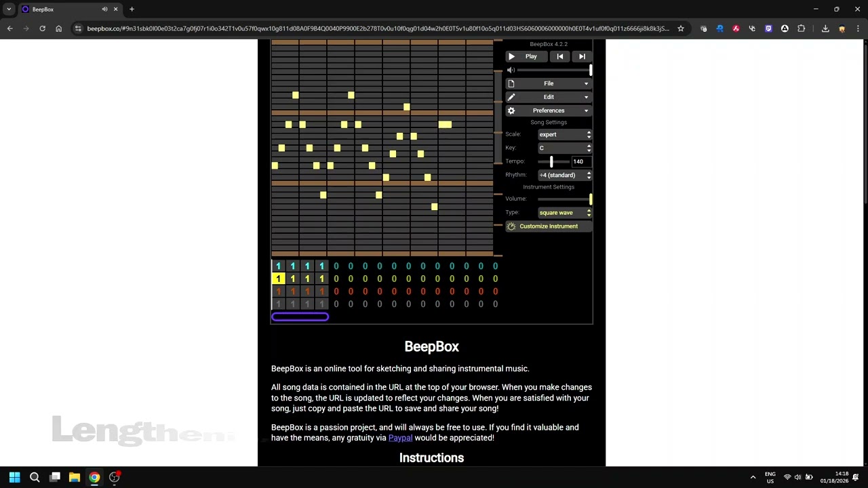Open the browser Downloads panel
This screenshot has height=488, width=868.
coord(825,28)
